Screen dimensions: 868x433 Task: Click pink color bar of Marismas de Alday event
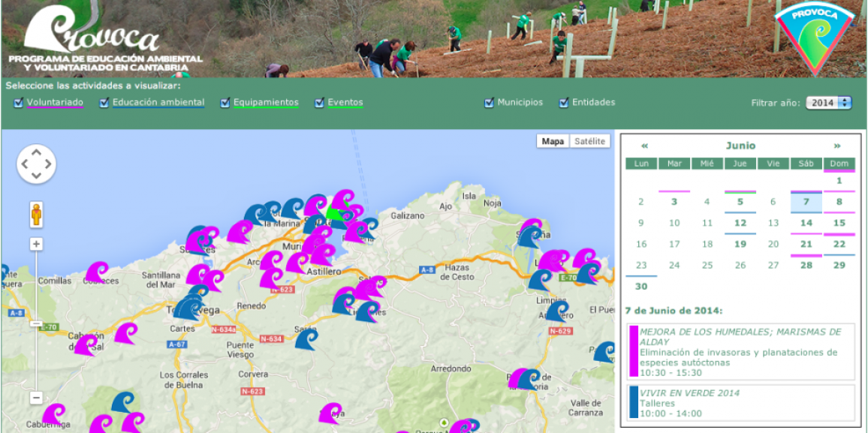[633, 352]
